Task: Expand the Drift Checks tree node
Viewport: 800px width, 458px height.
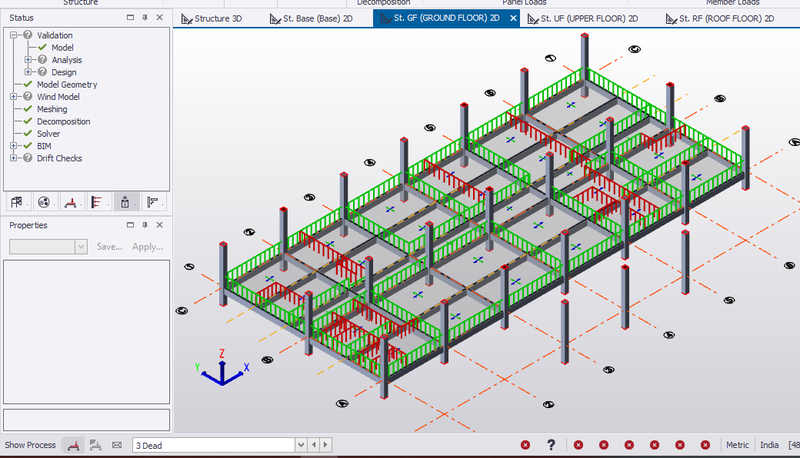Action: (x=14, y=158)
